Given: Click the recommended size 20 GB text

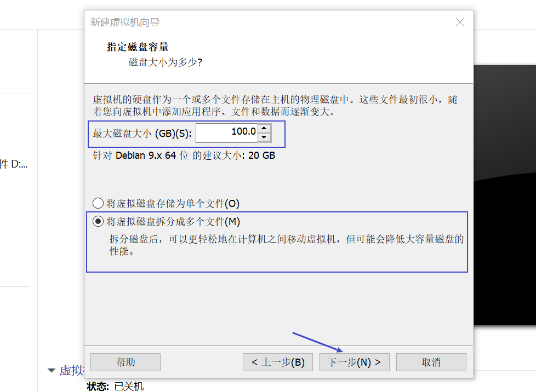Looking at the screenshot, I should 261,155.
